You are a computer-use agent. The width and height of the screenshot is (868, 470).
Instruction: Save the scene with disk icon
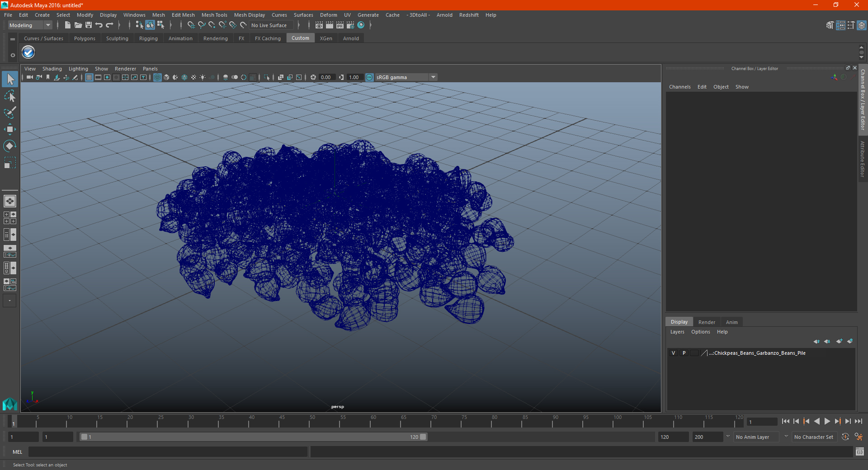point(89,25)
